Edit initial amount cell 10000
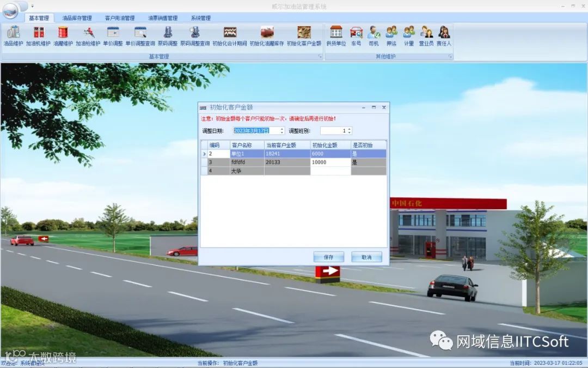This screenshot has height=368, width=588. point(330,162)
